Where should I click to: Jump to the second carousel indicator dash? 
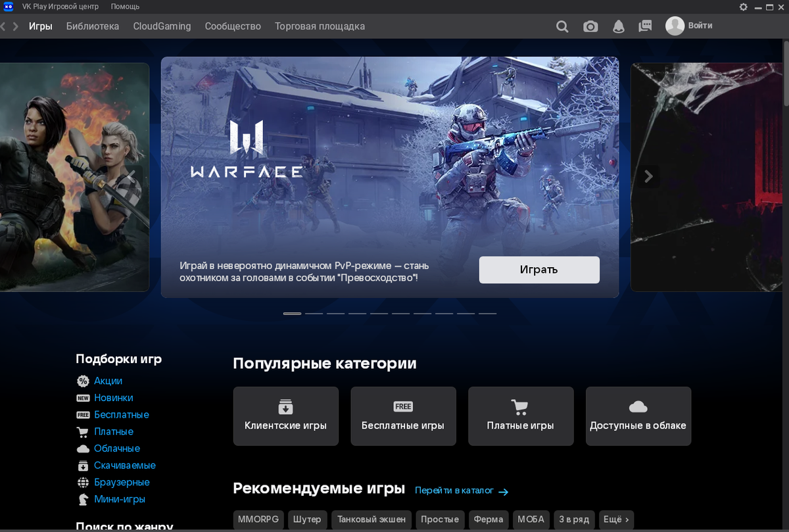[x=314, y=314]
